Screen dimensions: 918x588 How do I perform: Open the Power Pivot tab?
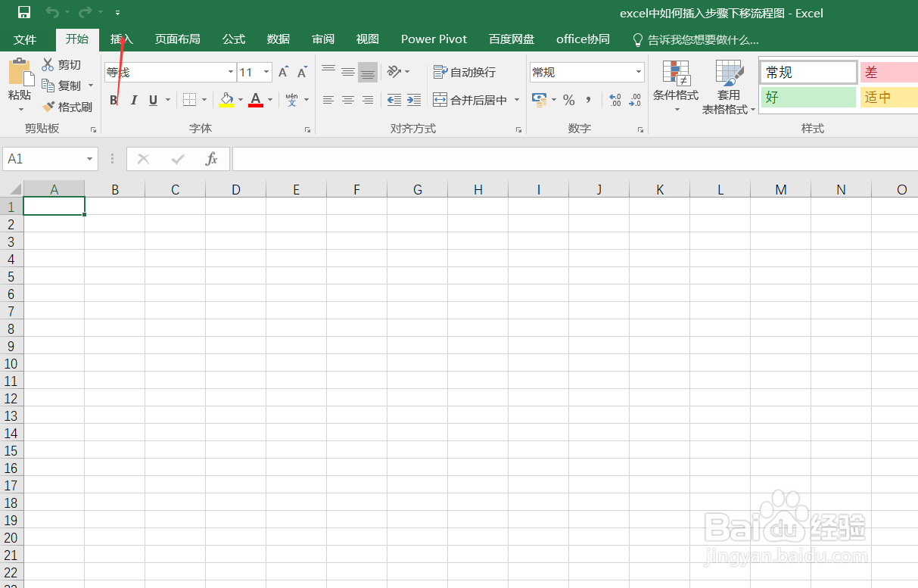[x=434, y=39]
